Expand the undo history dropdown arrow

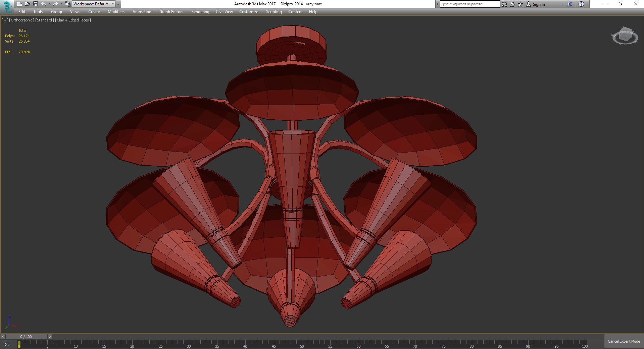click(49, 4)
